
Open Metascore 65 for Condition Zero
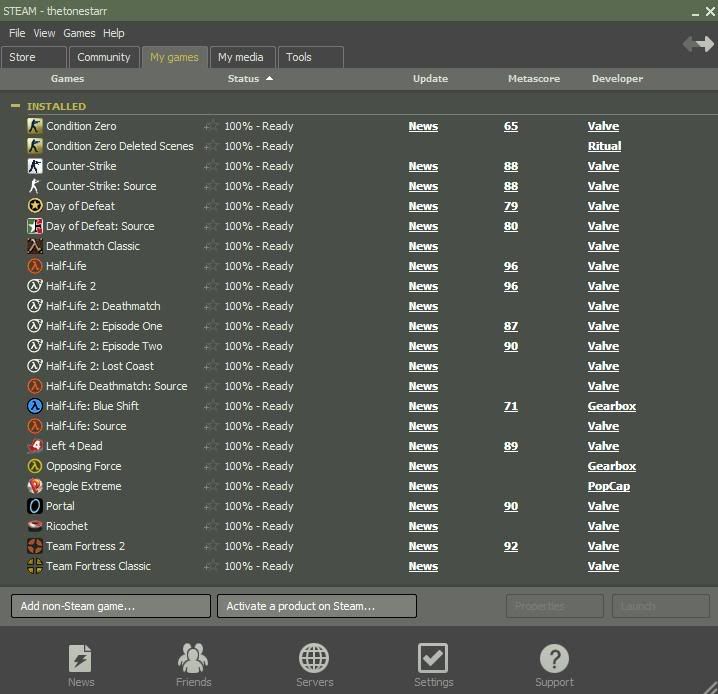tap(511, 126)
